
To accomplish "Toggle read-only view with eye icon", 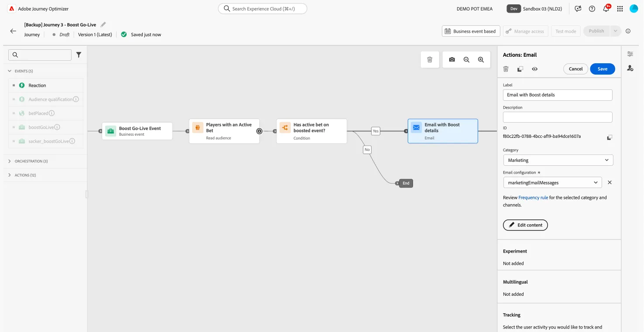I will (x=535, y=69).
